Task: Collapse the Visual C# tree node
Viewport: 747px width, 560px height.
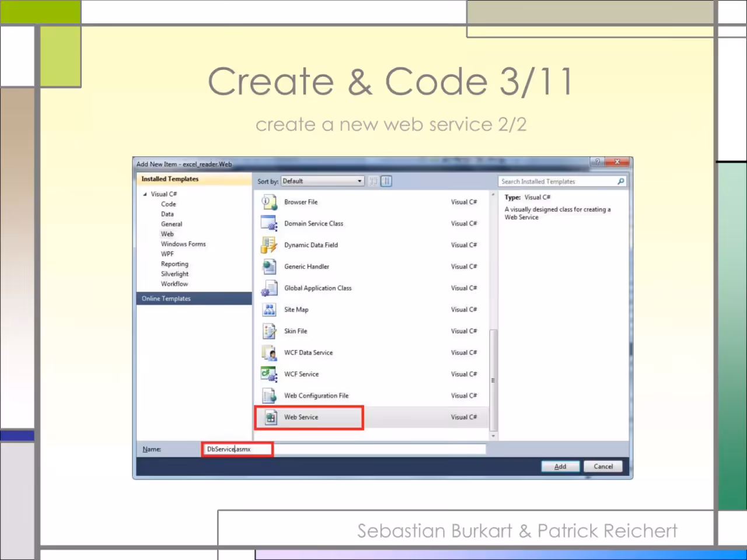Action: (145, 194)
